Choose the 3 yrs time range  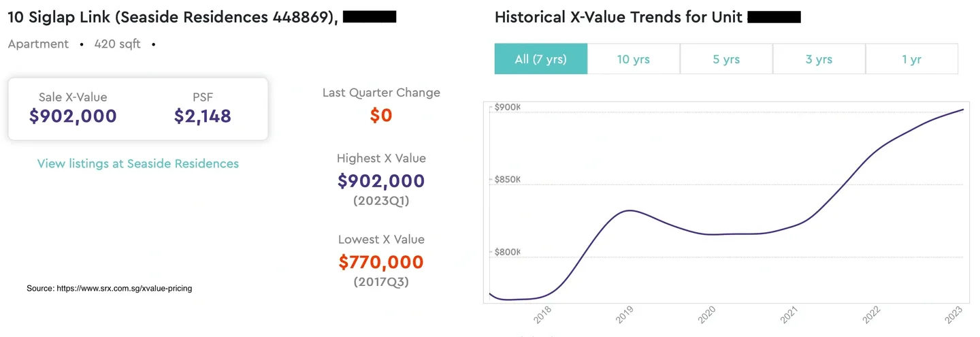[819, 59]
